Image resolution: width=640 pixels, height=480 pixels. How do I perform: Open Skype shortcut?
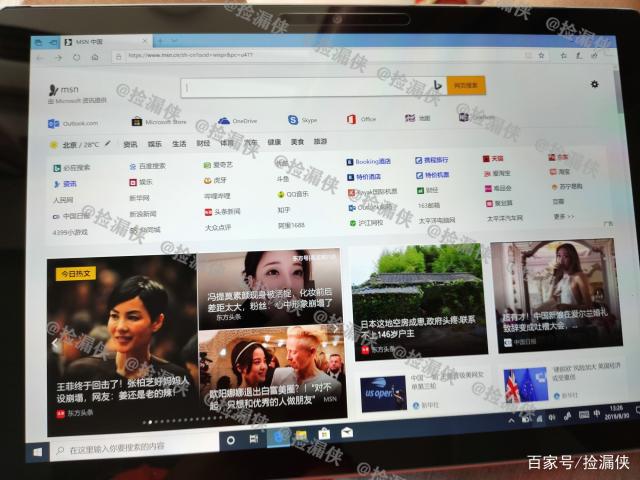302,120
